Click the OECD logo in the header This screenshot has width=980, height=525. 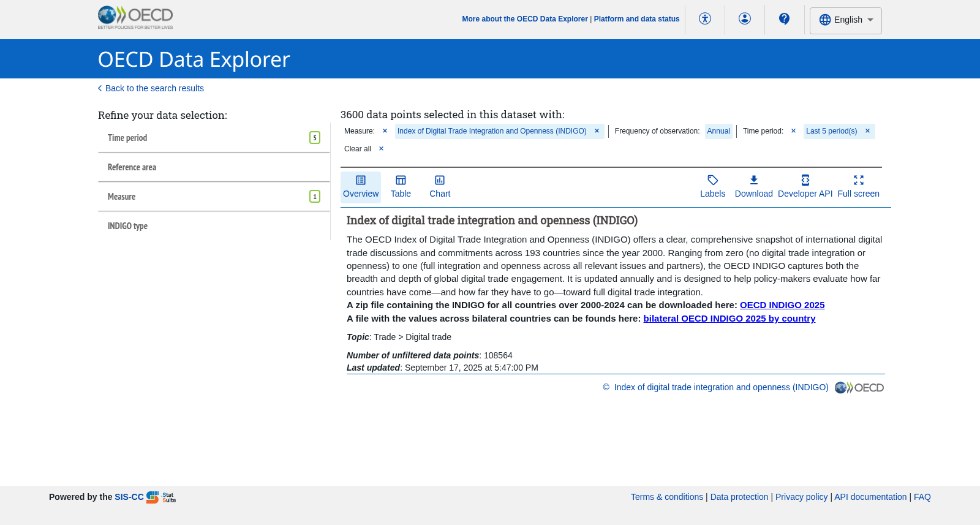click(135, 18)
